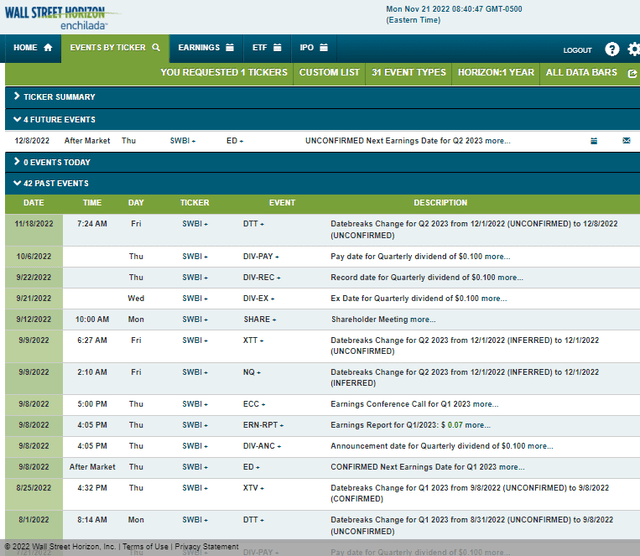Click the Horizon: 1 Year filter
The image size is (640, 556).
[x=496, y=73]
